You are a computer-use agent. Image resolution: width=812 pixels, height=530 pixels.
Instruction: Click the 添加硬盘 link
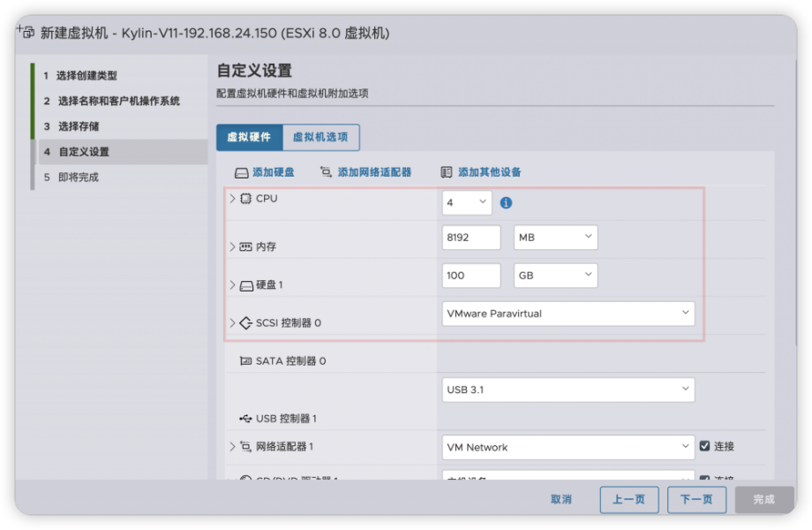tap(274, 172)
